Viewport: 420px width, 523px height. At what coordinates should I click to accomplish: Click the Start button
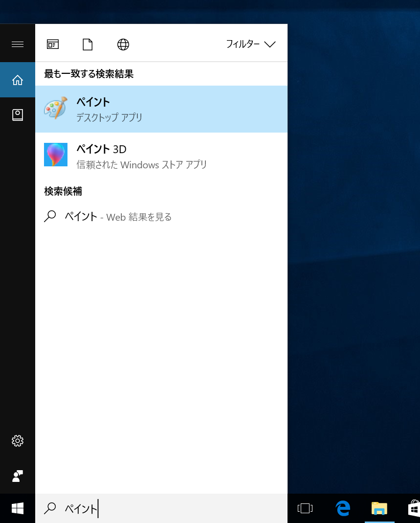coord(17,508)
